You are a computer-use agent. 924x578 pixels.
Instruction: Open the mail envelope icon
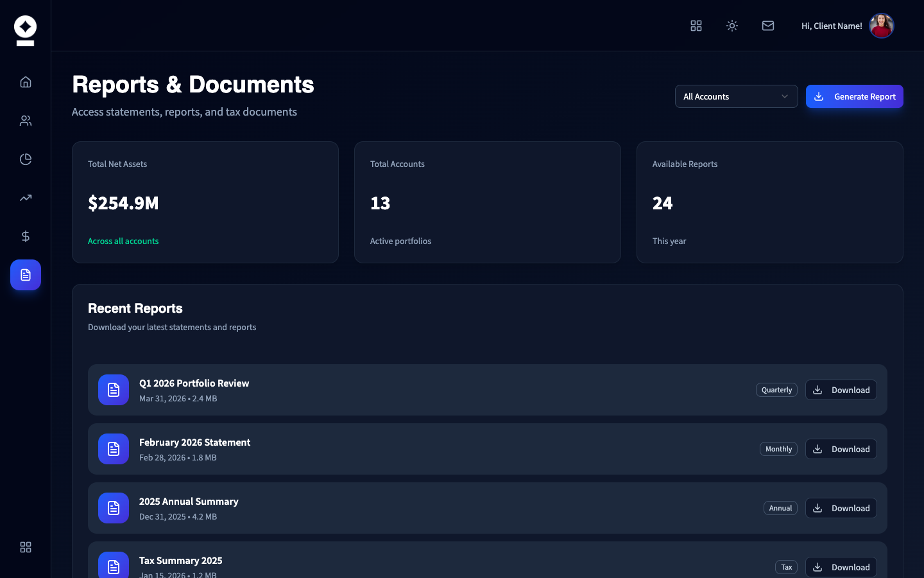click(x=768, y=26)
